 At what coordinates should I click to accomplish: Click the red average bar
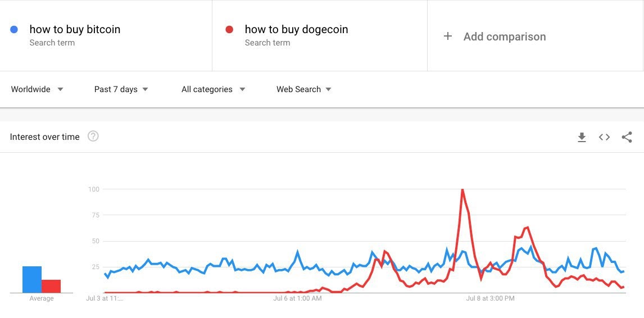point(51,286)
